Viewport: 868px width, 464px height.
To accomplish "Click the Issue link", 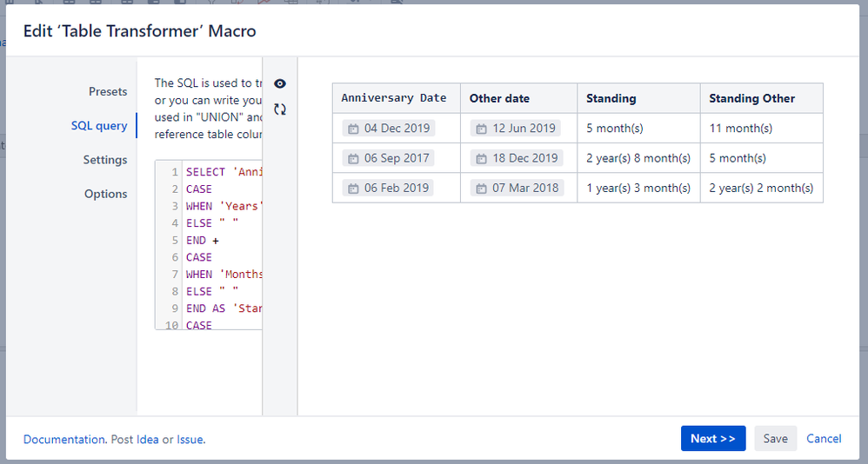I will 190,440.
